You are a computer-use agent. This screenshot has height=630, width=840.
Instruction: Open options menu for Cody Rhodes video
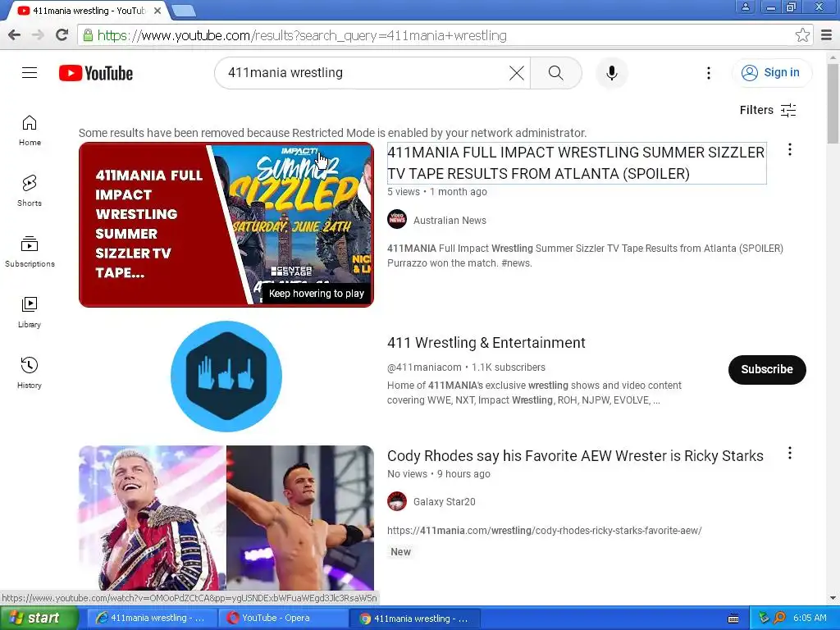pos(790,453)
